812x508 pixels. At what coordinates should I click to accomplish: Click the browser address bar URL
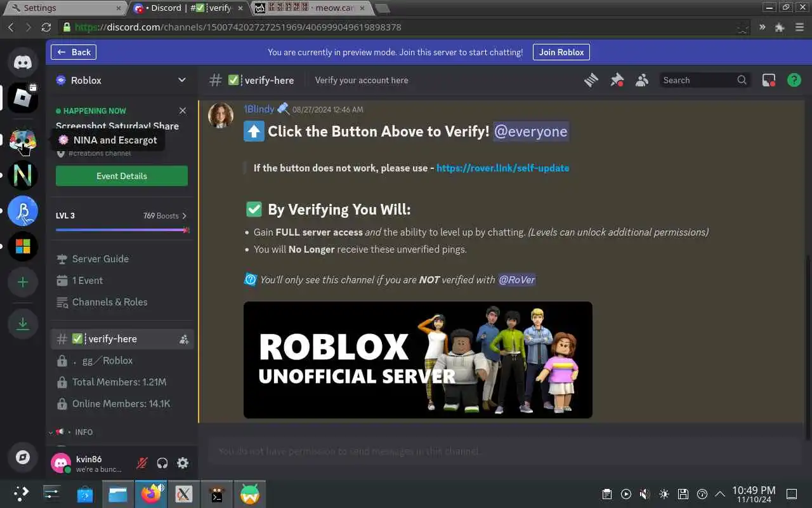tap(238, 27)
